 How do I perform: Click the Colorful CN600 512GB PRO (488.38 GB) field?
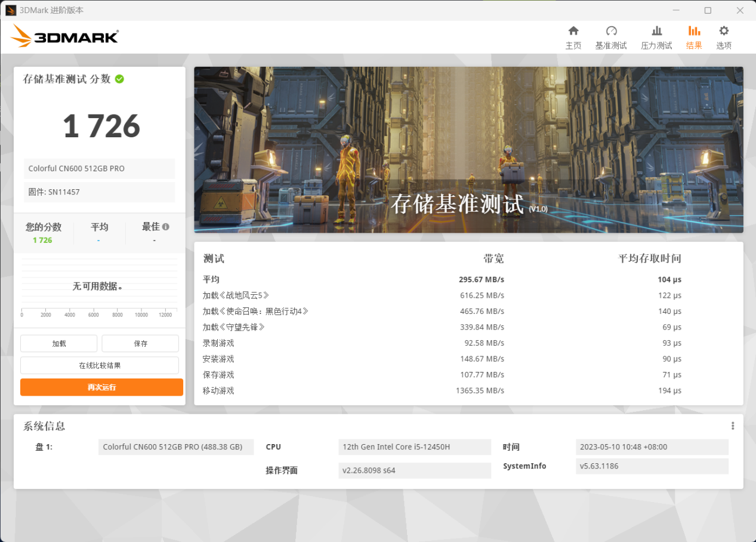176,447
